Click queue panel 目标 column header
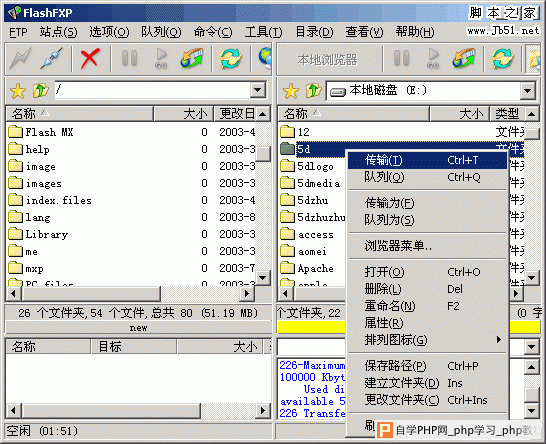This screenshot has height=444, width=546. pos(134,346)
